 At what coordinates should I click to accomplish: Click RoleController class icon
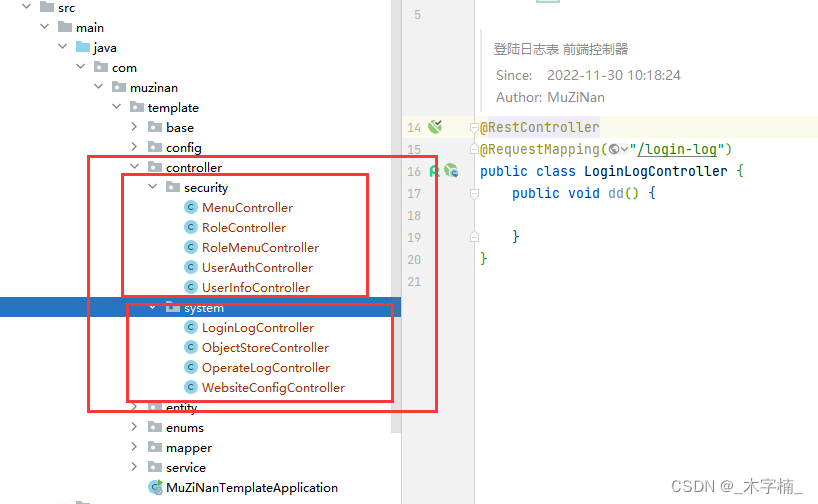pos(191,227)
